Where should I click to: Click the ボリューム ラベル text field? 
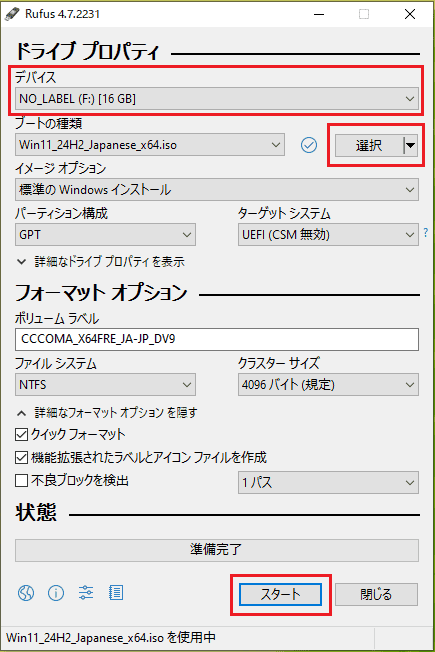point(217,339)
